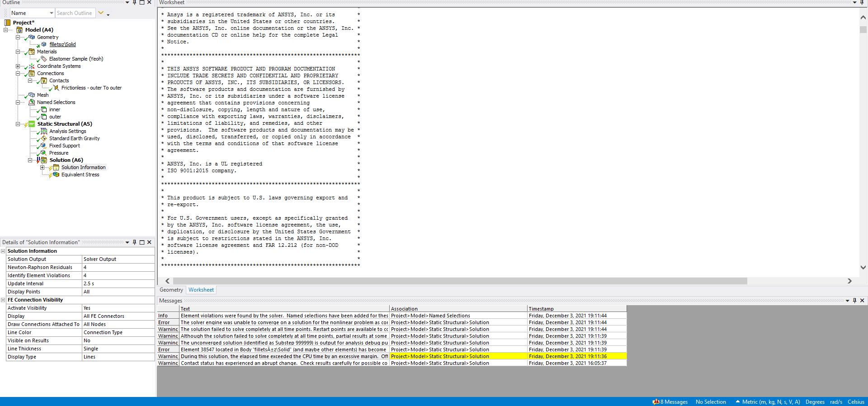Click the Static Structural (A5) environment icon
Image resolution: width=868 pixels, height=406 pixels.
[x=32, y=124]
